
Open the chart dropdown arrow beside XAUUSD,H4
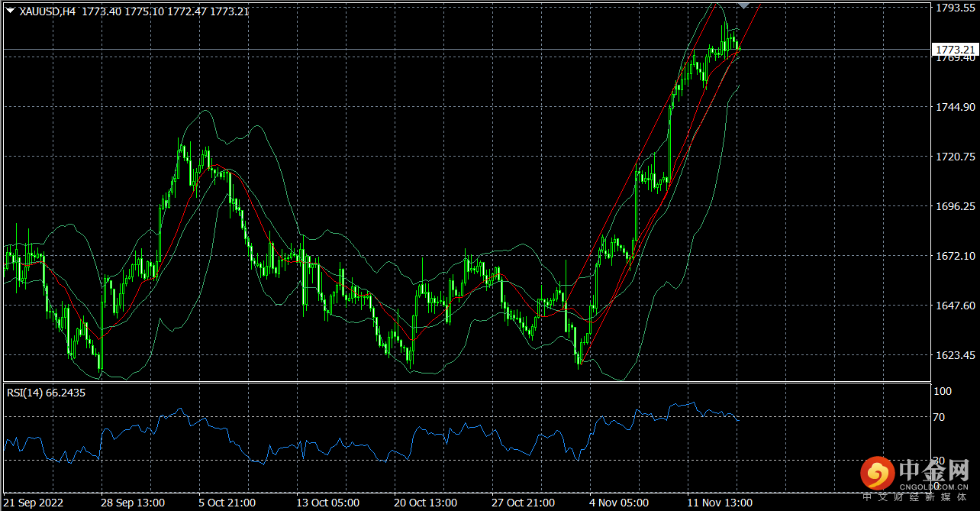11,11
